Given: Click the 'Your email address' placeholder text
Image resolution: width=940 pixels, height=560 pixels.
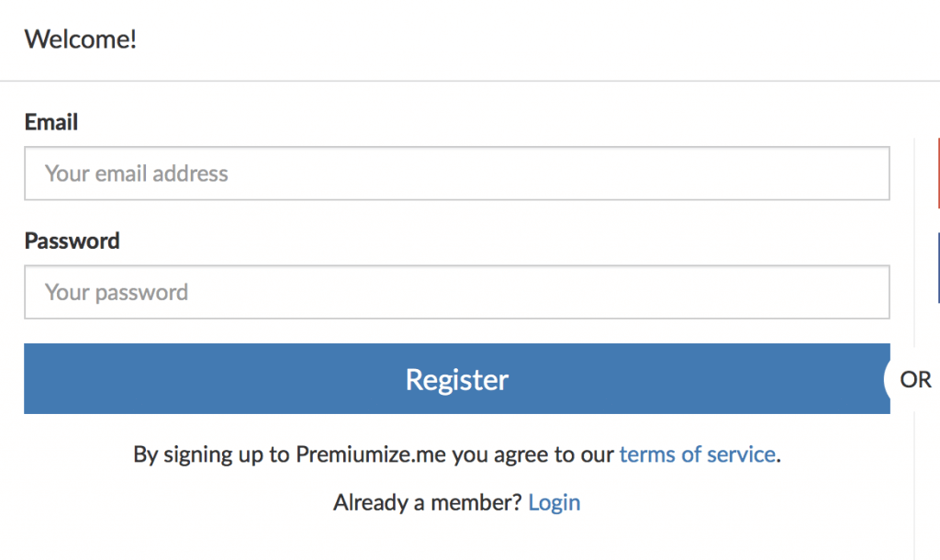Looking at the screenshot, I should (x=136, y=174).
